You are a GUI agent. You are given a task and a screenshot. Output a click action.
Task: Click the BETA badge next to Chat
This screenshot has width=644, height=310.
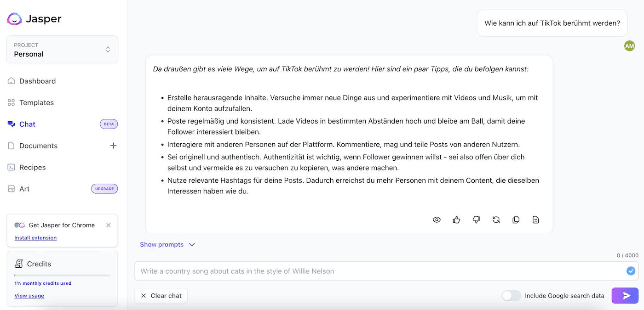point(109,124)
